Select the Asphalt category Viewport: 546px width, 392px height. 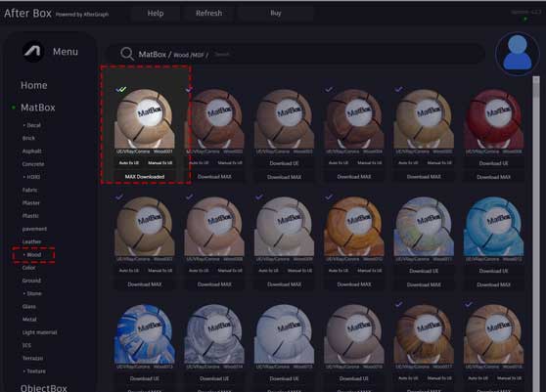coord(31,151)
